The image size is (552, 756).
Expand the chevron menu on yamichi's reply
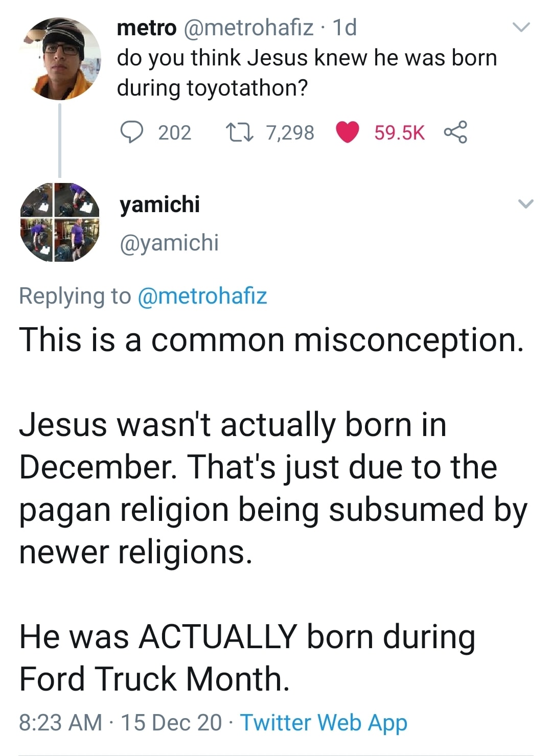[x=526, y=204]
